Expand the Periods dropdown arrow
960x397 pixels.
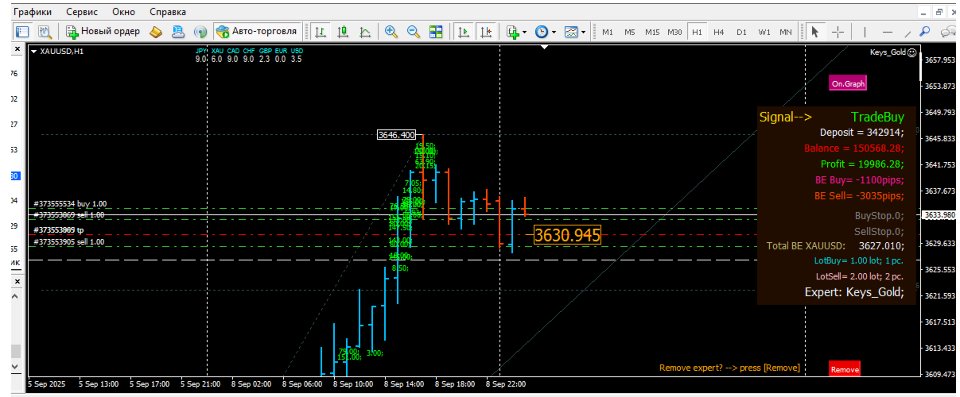tap(553, 32)
